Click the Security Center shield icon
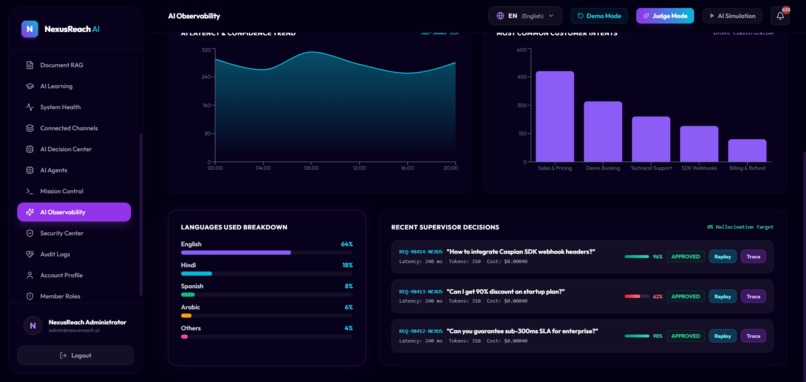 tap(30, 233)
